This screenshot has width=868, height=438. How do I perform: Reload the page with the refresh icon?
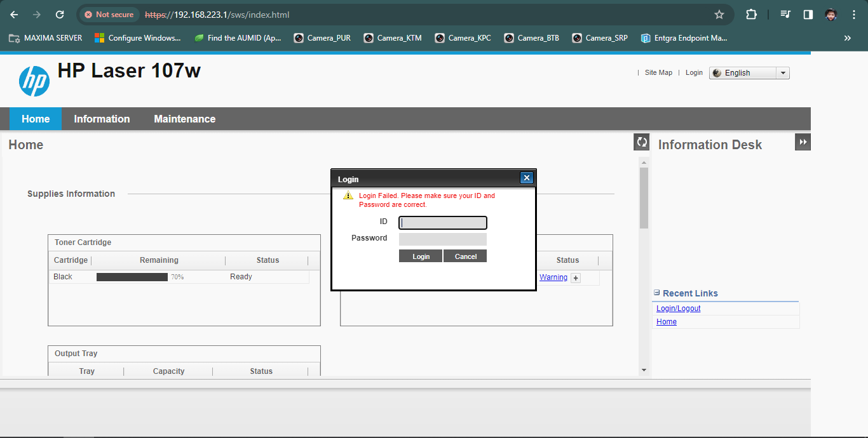click(60, 13)
